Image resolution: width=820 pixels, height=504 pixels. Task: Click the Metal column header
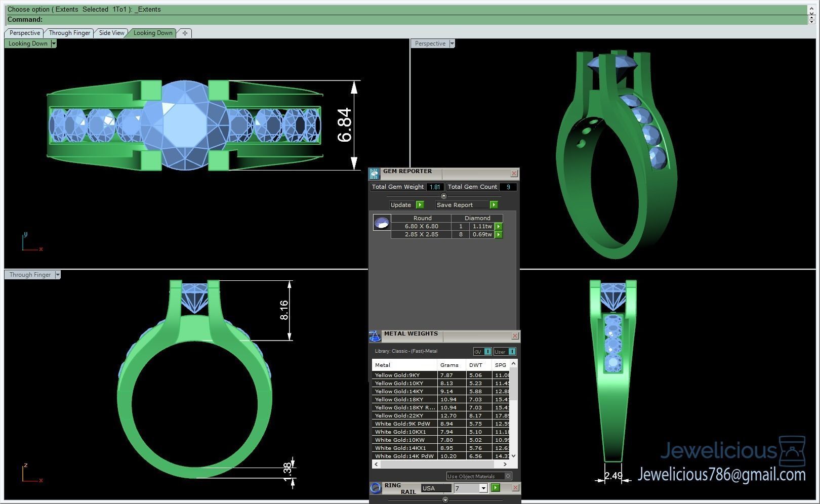(x=404, y=365)
